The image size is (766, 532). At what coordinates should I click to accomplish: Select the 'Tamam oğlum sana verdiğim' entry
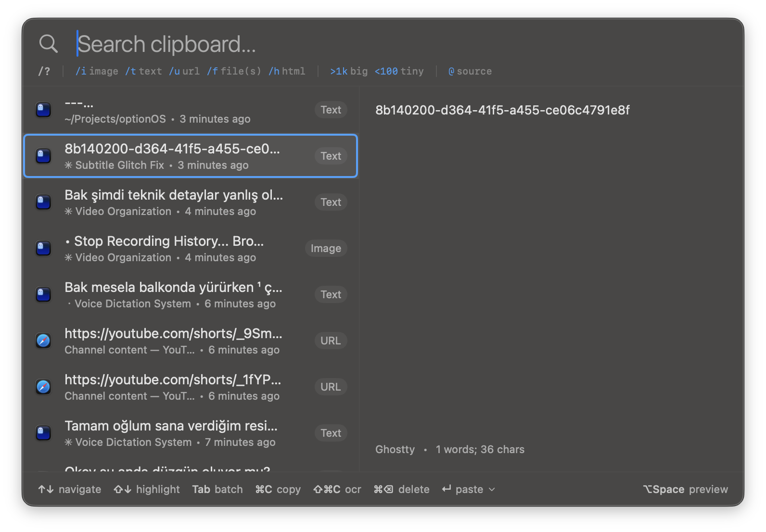191,433
